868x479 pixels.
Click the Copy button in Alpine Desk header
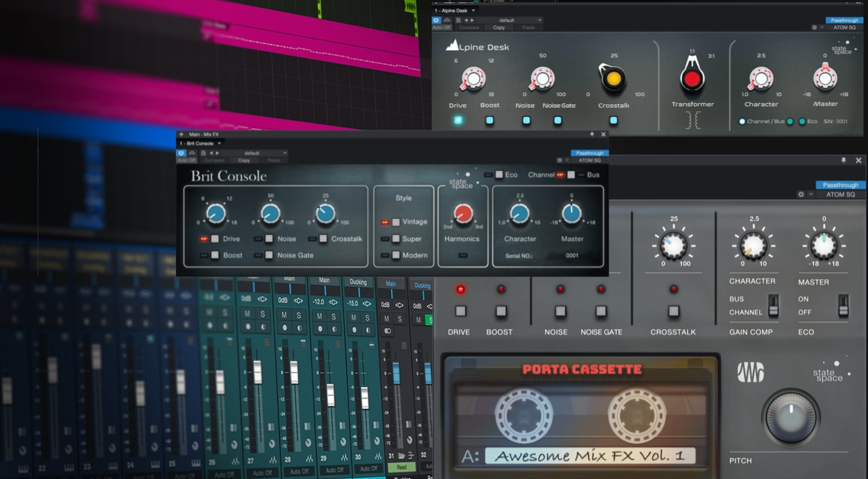[498, 27]
